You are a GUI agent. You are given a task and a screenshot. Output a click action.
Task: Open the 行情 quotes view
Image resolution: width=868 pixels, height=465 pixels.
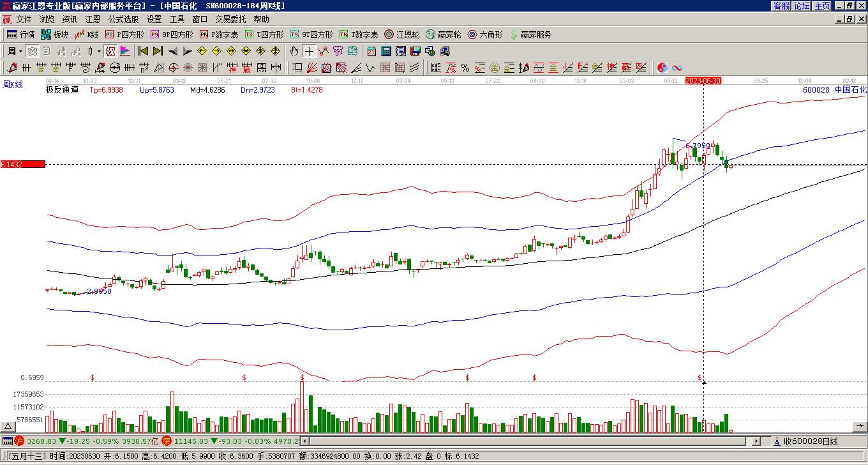click(21, 34)
